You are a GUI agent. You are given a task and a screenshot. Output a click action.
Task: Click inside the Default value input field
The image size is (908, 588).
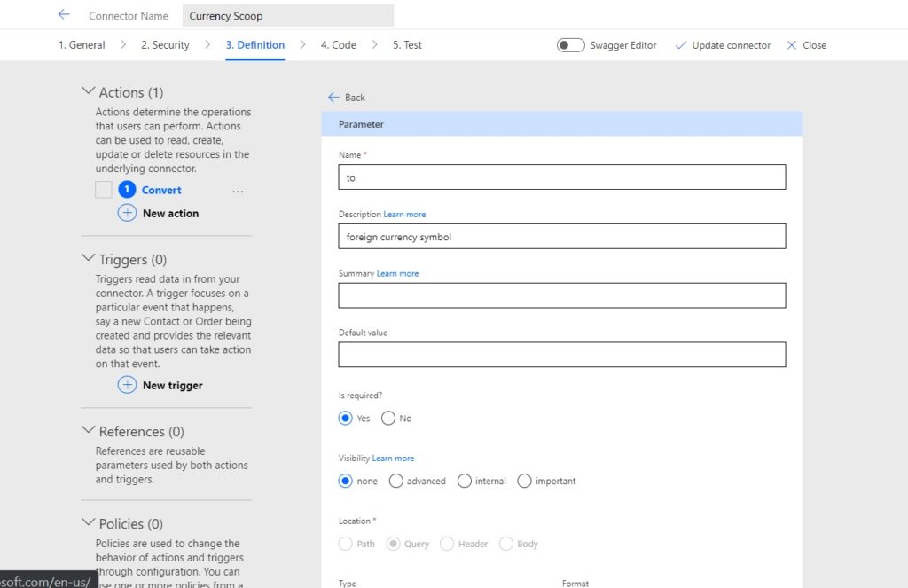pyautogui.click(x=561, y=354)
